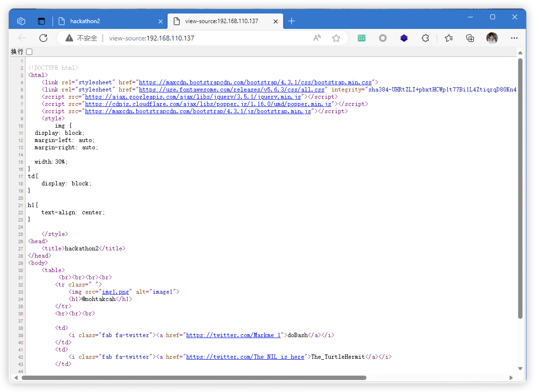Click the horizontal scrollbar thumb
This screenshot has height=392, width=535.
194,378
